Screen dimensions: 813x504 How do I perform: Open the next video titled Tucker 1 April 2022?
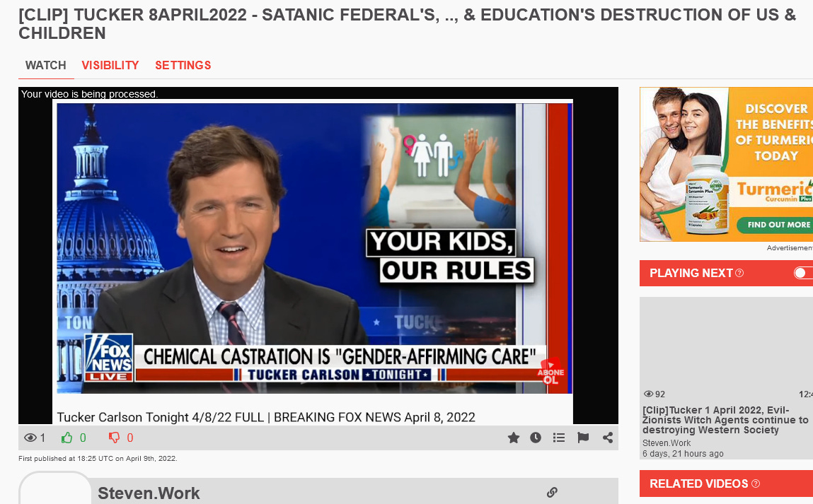(725, 420)
